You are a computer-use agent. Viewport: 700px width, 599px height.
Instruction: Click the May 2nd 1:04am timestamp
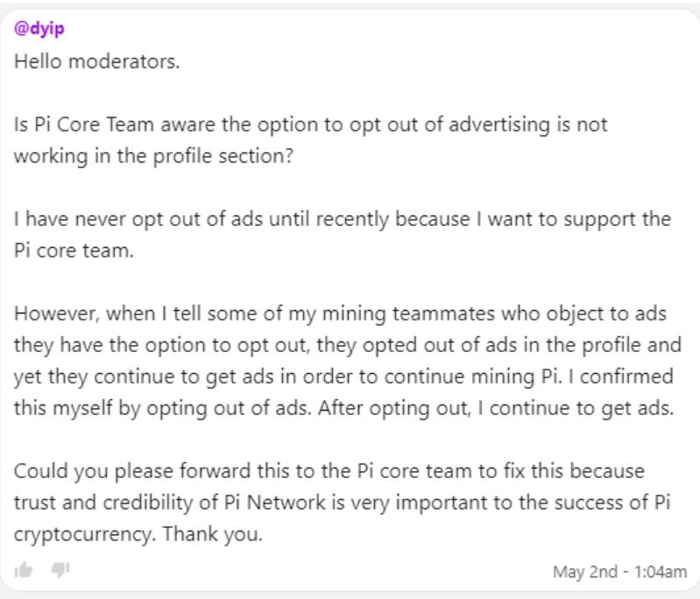[619, 571]
